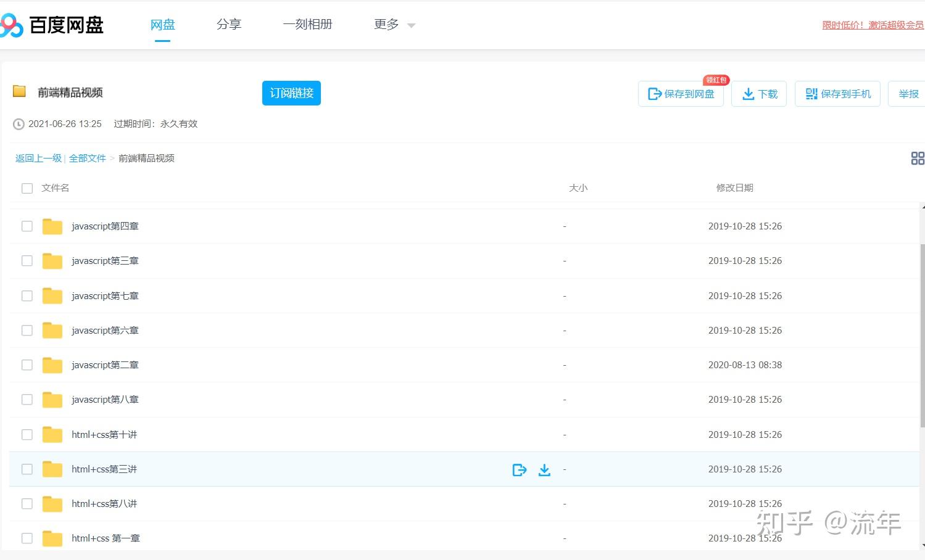Expand the 更多 dropdown menu
Image resolution: width=925 pixels, height=560 pixels.
(x=395, y=25)
